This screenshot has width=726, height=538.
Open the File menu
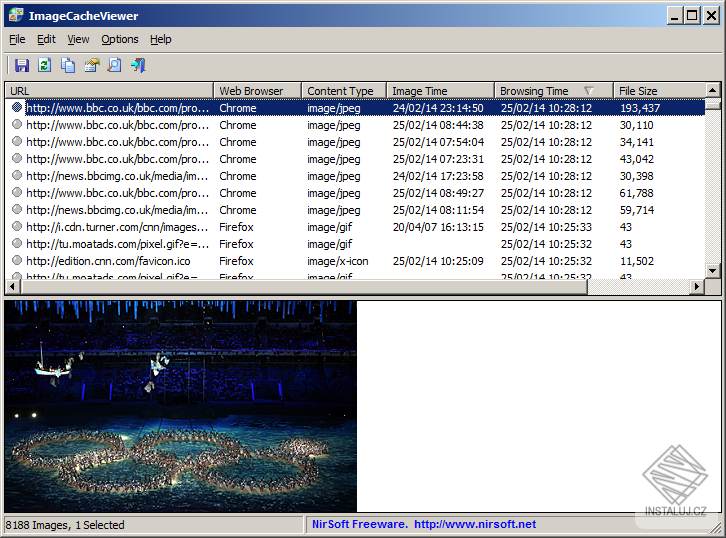pos(17,39)
